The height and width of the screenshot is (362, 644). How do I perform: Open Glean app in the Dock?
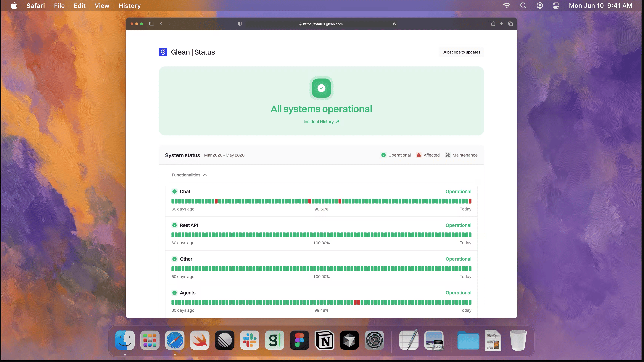(x=275, y=340)
